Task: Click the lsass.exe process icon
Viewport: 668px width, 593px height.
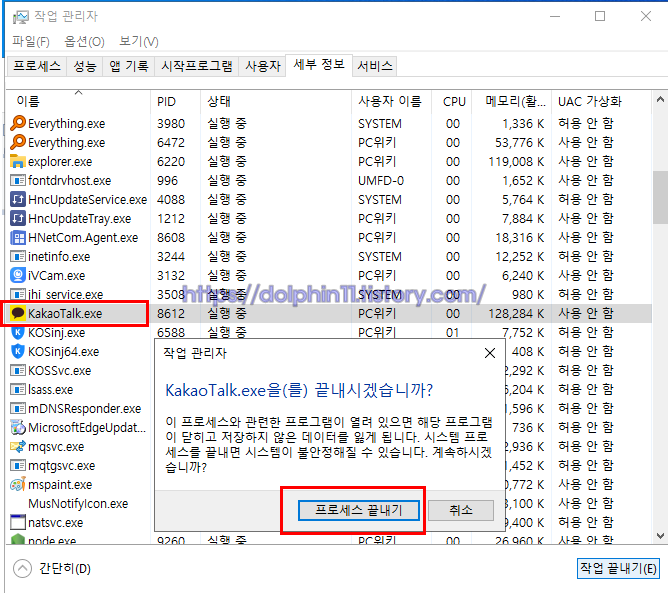Action: 17,389
